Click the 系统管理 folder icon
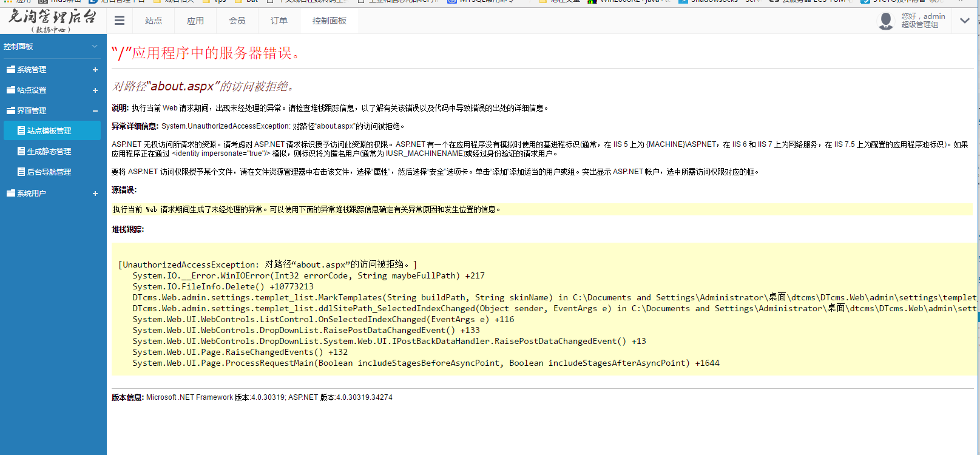The height and width of the screenshot is (455, 980). (10, 69)
